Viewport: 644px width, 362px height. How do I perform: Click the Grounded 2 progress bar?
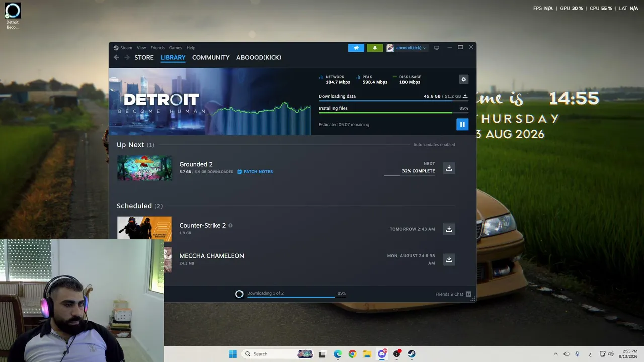point(410,175)
